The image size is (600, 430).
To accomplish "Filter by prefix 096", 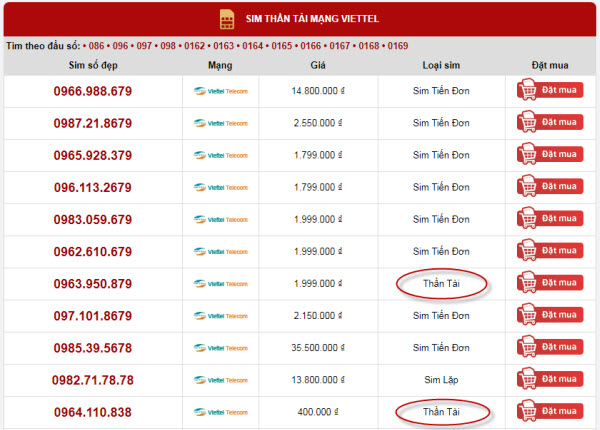I will click(120, 46).
